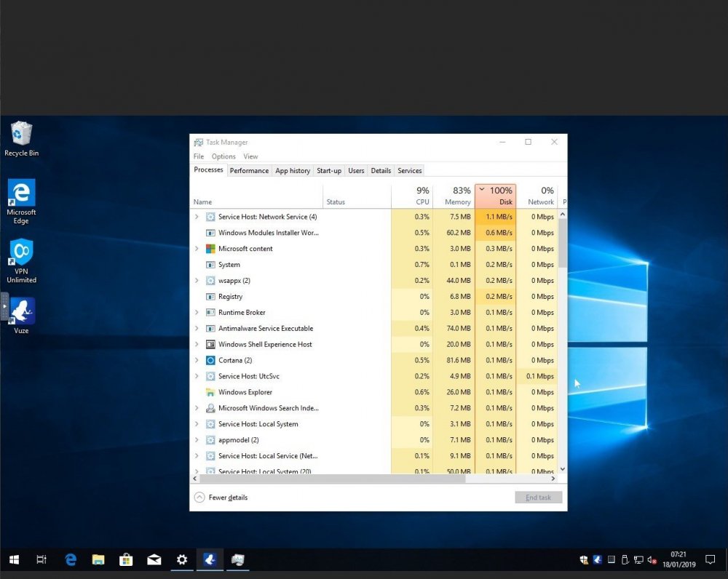
Task: Switch to the App history tab
Action: (293, 171)
